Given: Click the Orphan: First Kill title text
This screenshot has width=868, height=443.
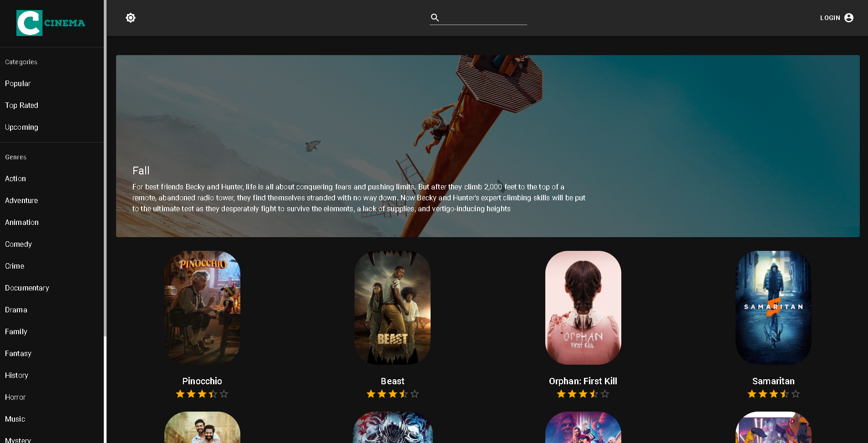Looking at the screenshot, I should click(583, 381).
